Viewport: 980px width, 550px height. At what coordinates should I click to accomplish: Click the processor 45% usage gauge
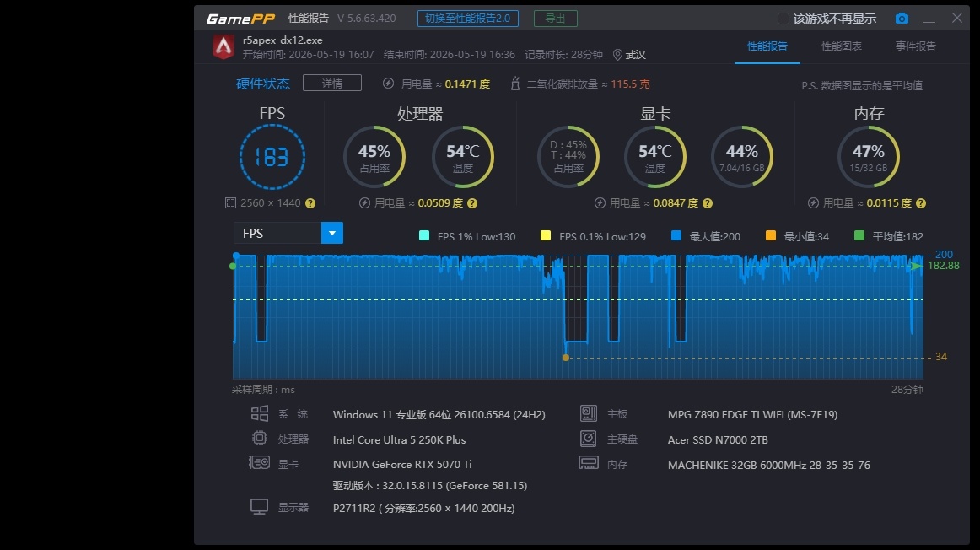(x=374, y=157)
